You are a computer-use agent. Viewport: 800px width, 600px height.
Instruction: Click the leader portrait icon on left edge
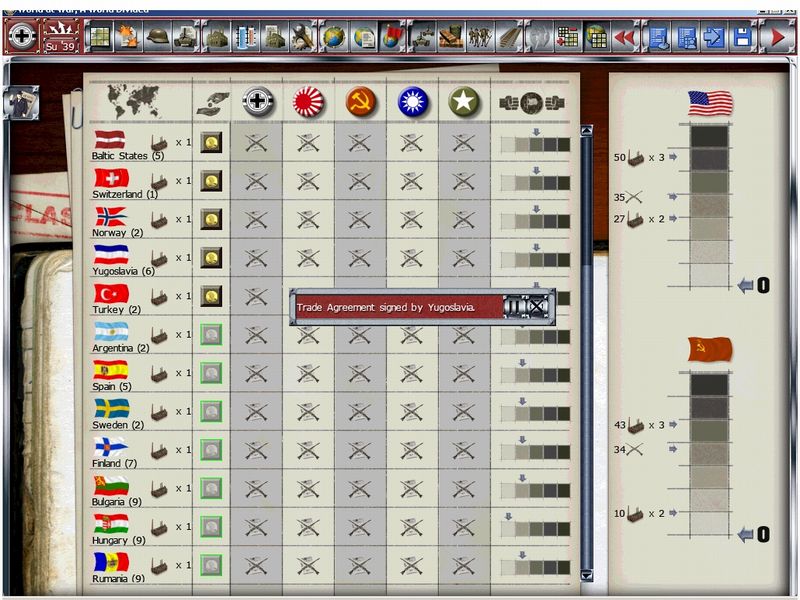coord(21,103)
